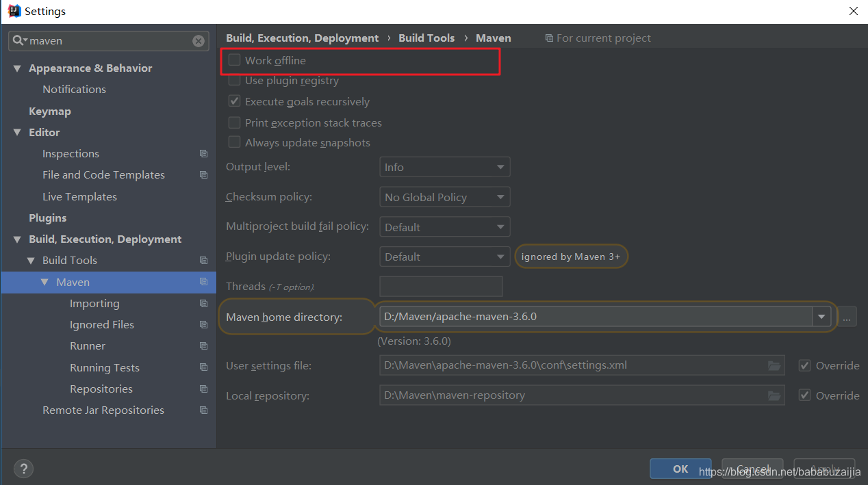The height and width of the screenshot is (485, 868).
Task: Click the maven settings search field
Action: pyautogui.click(x=108, y=41)
